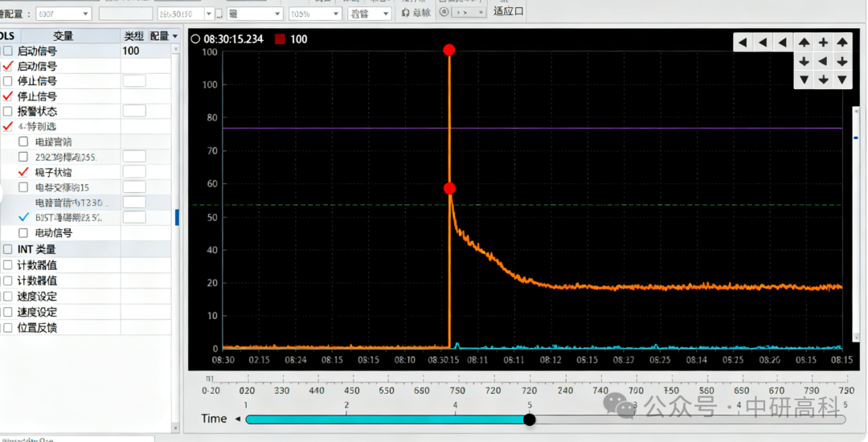Click the up arrow left of plus
Image resolution: width=868 pixels, height=442 pixels.
pos(805,42)
